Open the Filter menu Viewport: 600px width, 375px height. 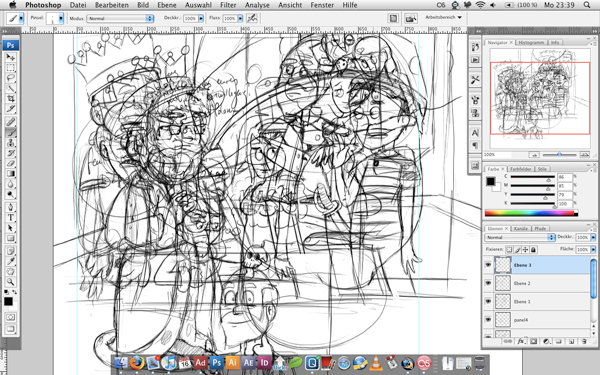(x=228, y=5)
